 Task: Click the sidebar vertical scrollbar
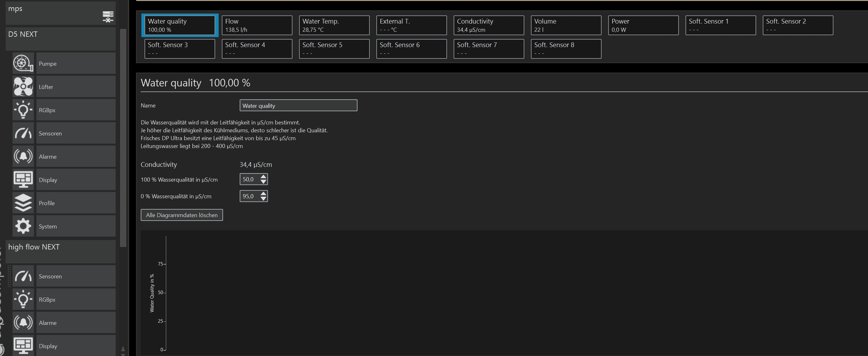pyautogui.click(x=123, y=138)
